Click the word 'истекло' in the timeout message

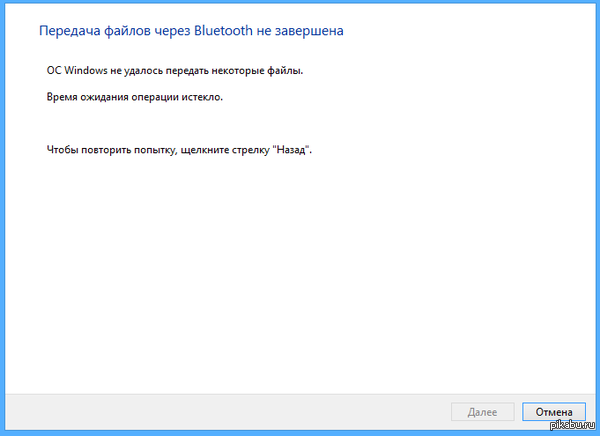[x=200, y=98]
